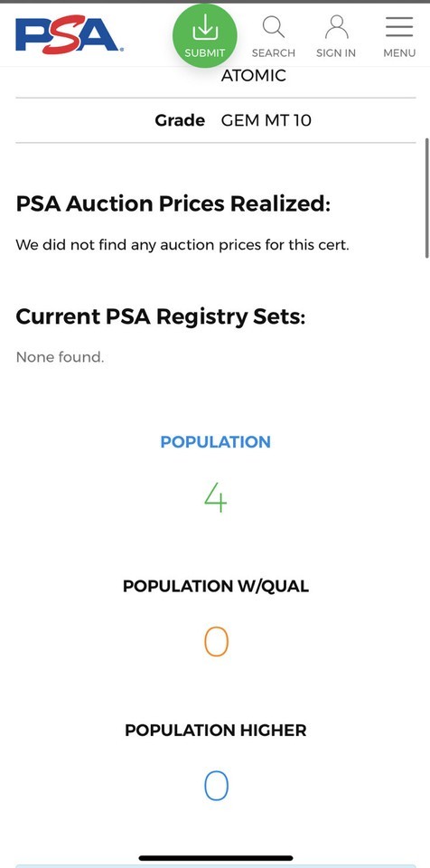Screen dimensions: 430x868
Task: Tap the SUBMIT label text
Action: pos(205,53)
